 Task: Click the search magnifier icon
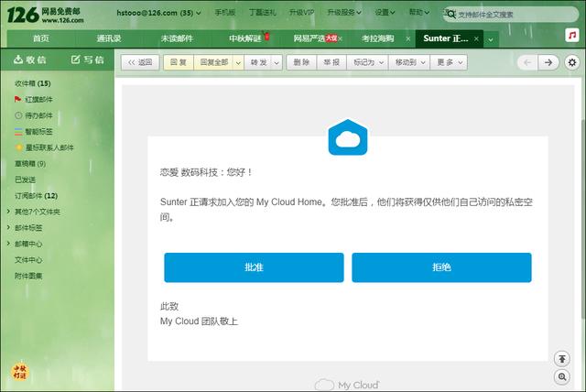pos(451,15)
